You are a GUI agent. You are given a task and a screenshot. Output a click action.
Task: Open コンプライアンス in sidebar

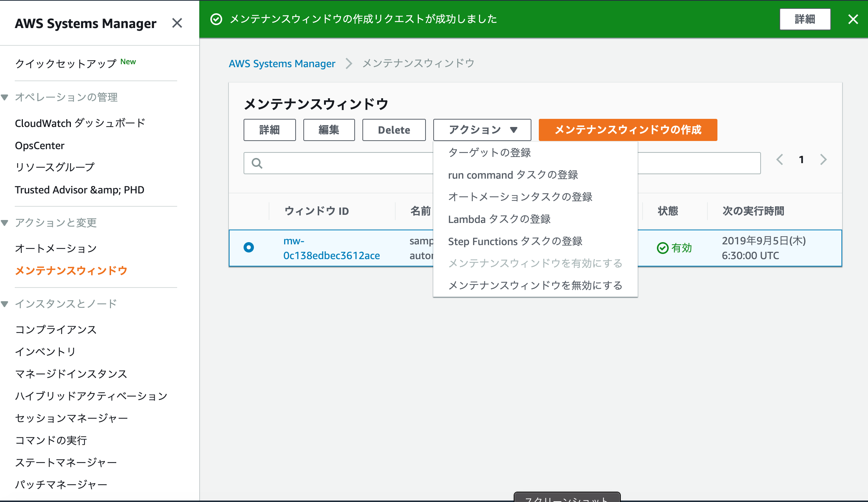click(x=56, y=330)
